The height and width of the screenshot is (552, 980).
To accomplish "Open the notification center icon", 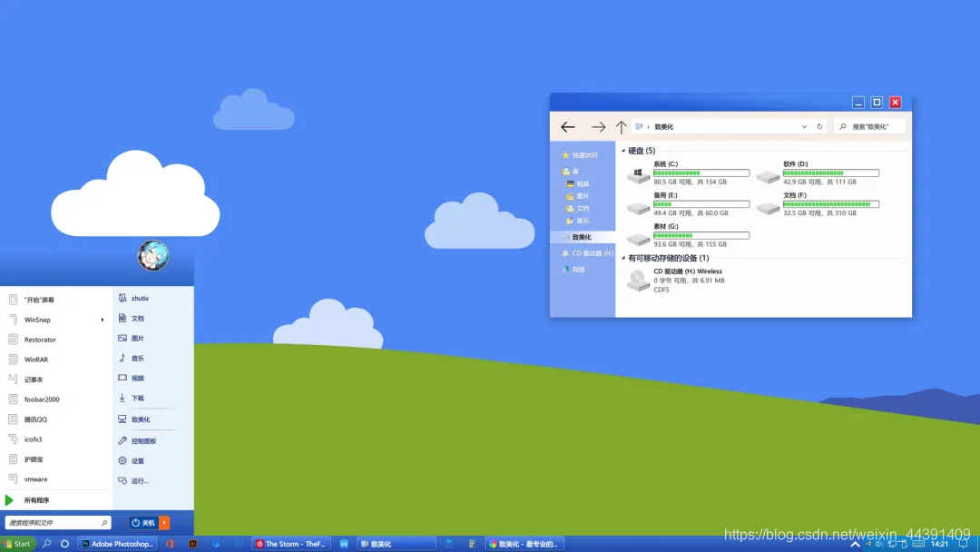I will click(x=963, y=544).
